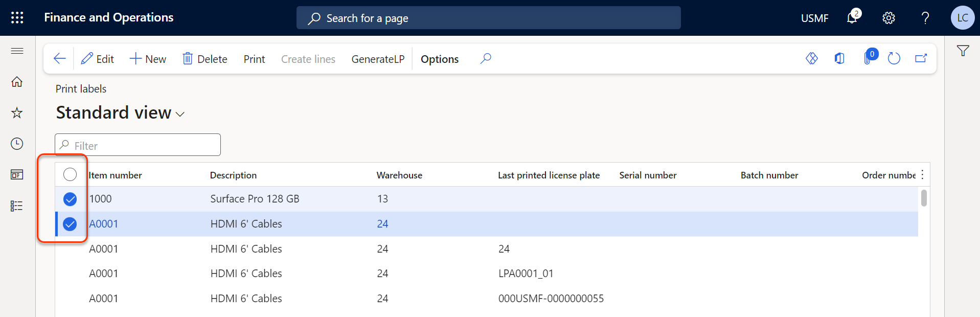Open the attachments paperclip icon

coord(868,59)
